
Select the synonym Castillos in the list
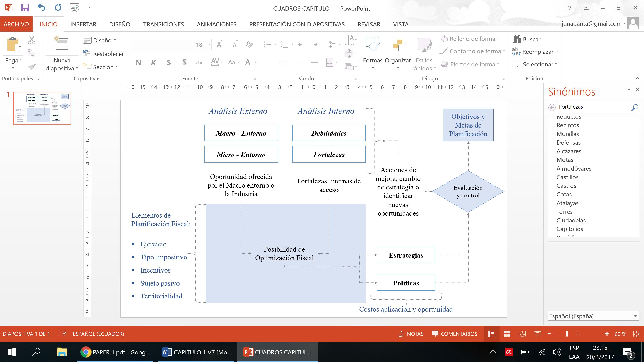pyautogui.click(x=567, y=177)
